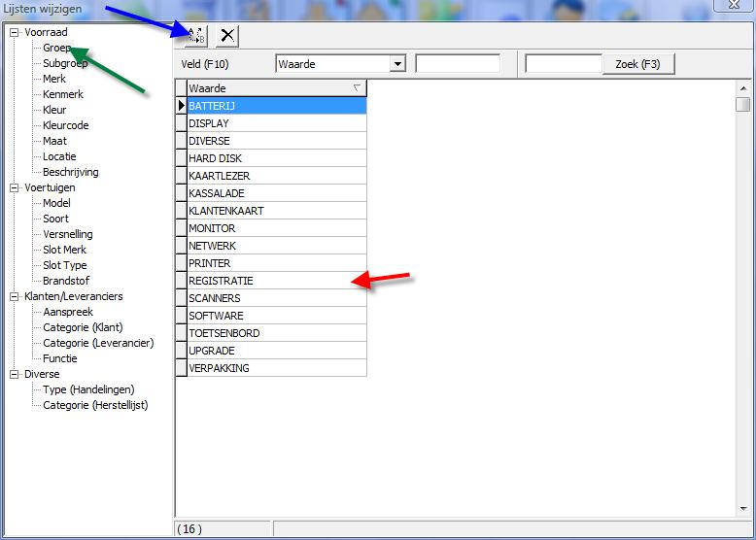Click the row selector beside MONITOR
Viewport: 756px width, 540px height.
coord(182,228)
